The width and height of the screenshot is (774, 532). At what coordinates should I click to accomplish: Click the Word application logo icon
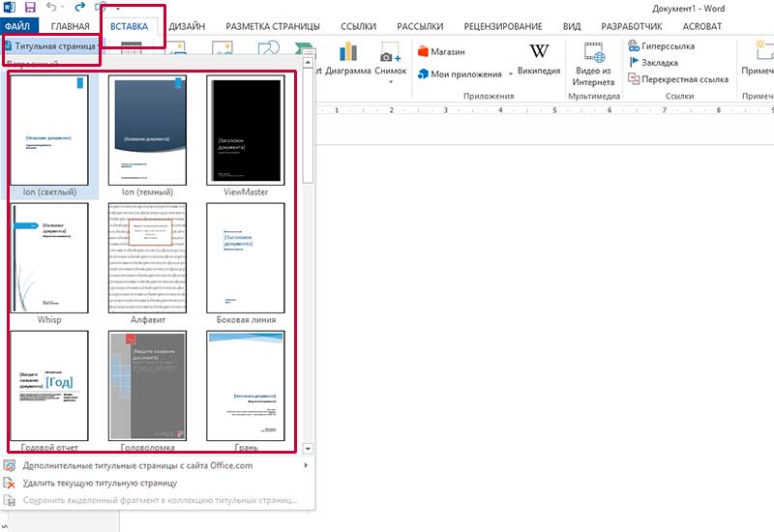tap(10, 7)
